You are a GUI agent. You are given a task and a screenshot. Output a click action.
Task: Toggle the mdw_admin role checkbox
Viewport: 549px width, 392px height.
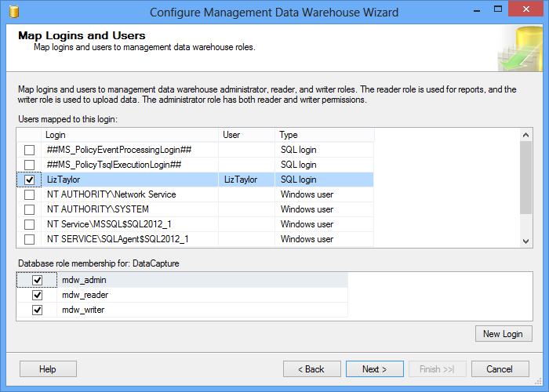point(37,280)
